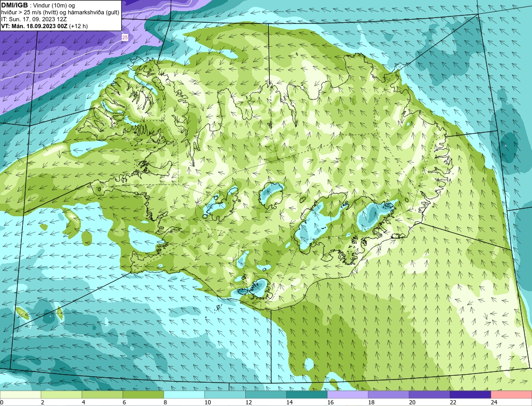This screenshot has width=532, height=406.
Task: Select the light cyan 8–10 legend swatch
Action: tap(184, 394)
